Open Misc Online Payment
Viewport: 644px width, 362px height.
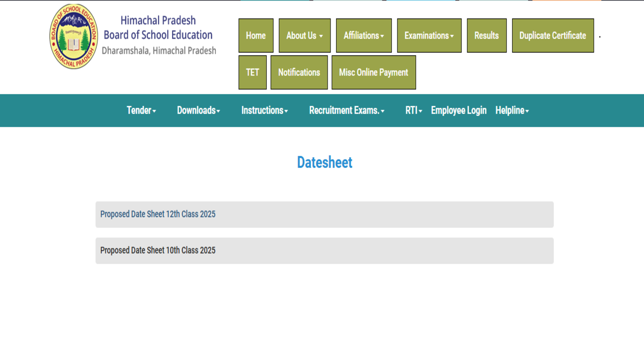[373, 72]
